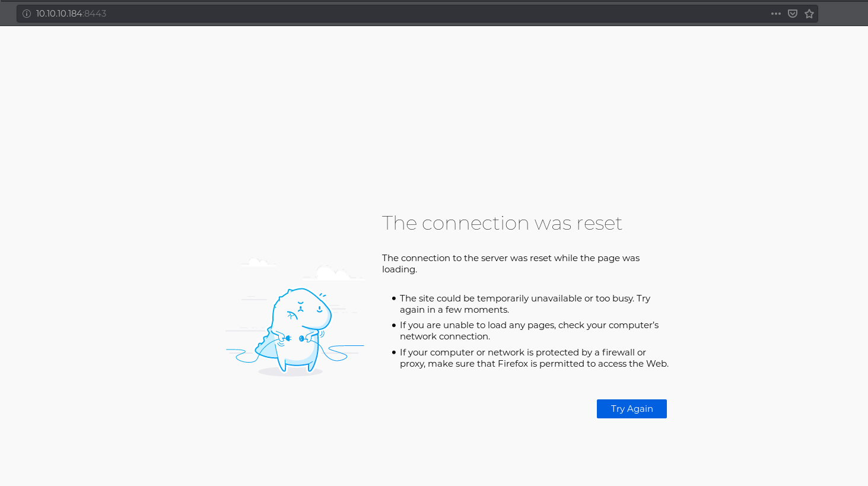This screenshot has width=868, height=486.
Task: Click bullet 'If you are unable to load any pages'
Action: (x=529, y=331)
